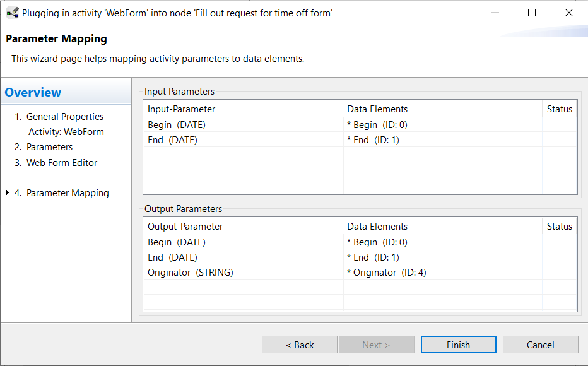Click the Input-Parameter column header
The image size is (588, 366).
[182, 109]
